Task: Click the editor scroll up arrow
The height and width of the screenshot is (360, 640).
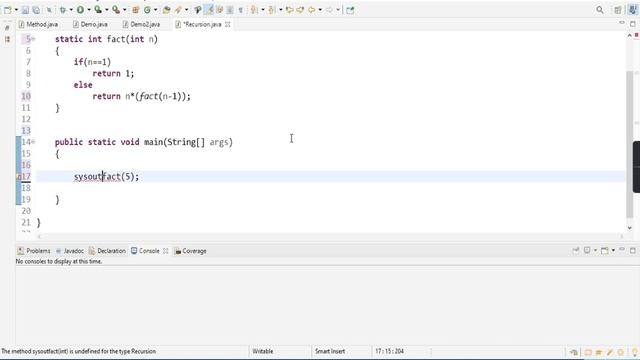Action: click(629, 36)
